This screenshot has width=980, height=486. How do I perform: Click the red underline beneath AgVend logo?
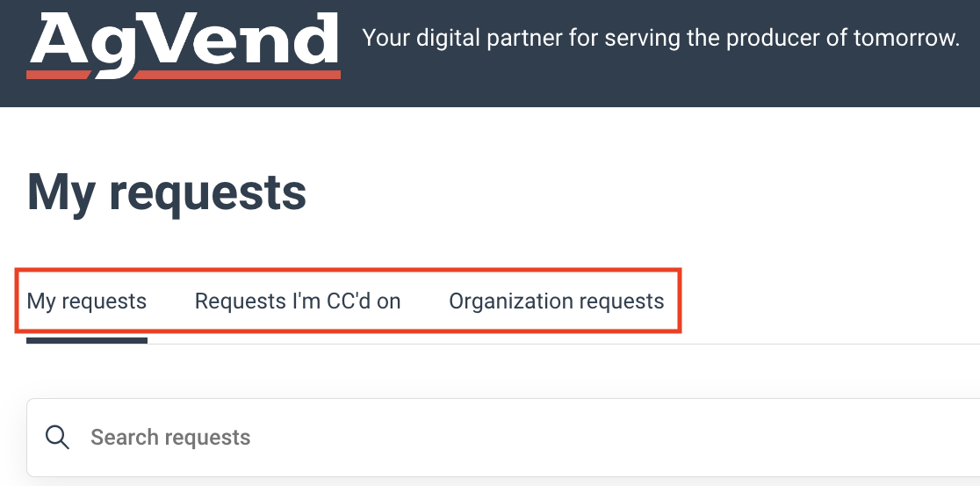[x=184, y=75]
